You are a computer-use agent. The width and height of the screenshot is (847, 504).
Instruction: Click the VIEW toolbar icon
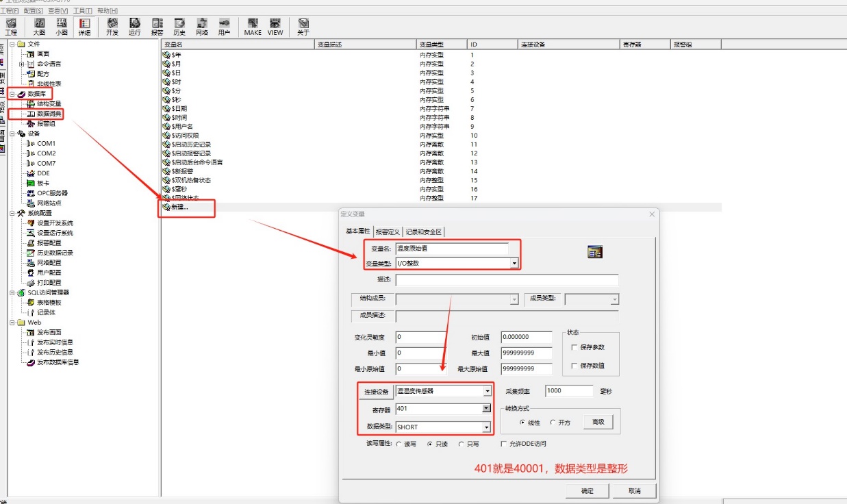[x=275, y=27]
